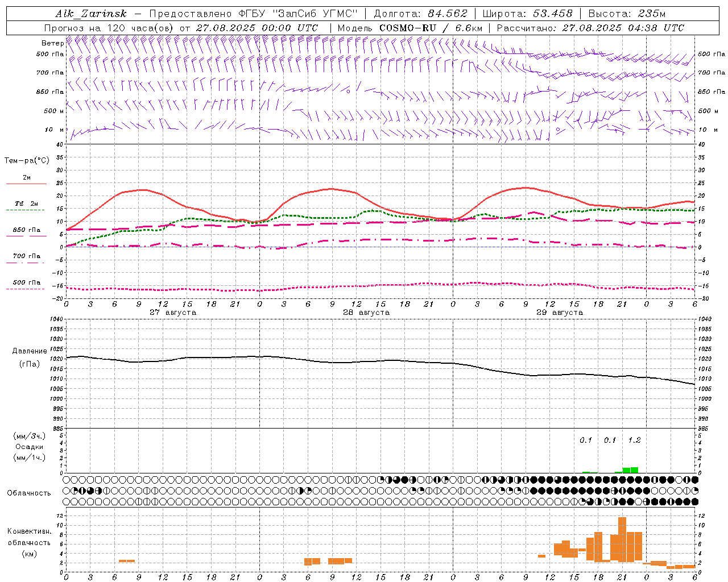
Task: Click the 27 августа date label
Action: point(173,313)
